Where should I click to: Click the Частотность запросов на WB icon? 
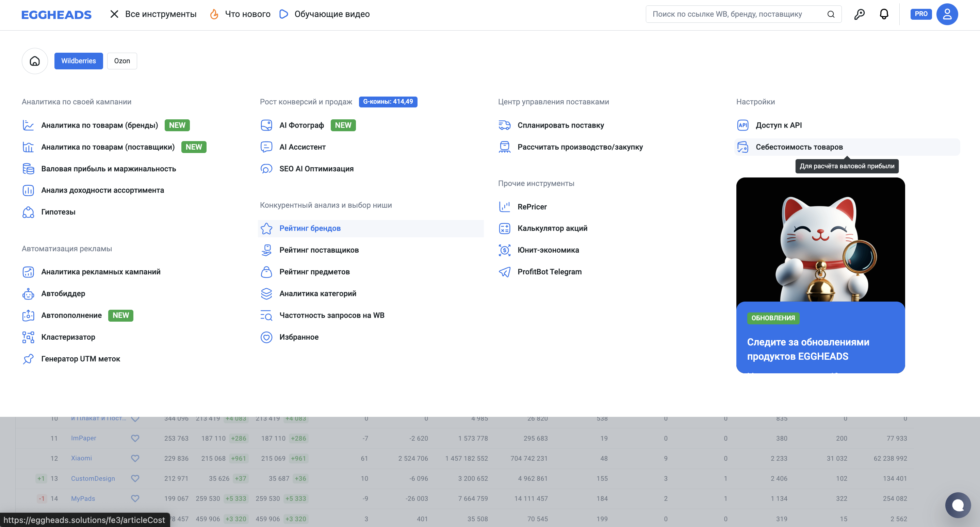(x=266, y=316)
